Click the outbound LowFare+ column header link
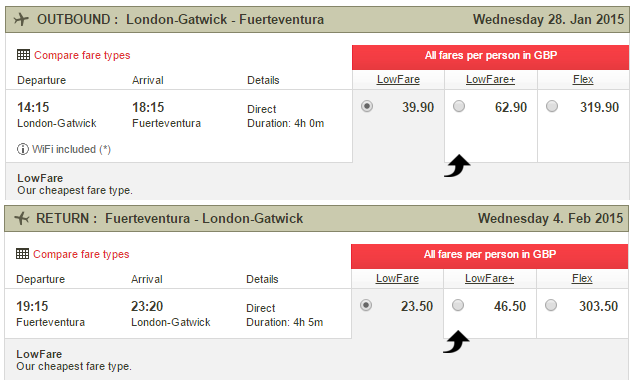638x380 pixels. 490,79
